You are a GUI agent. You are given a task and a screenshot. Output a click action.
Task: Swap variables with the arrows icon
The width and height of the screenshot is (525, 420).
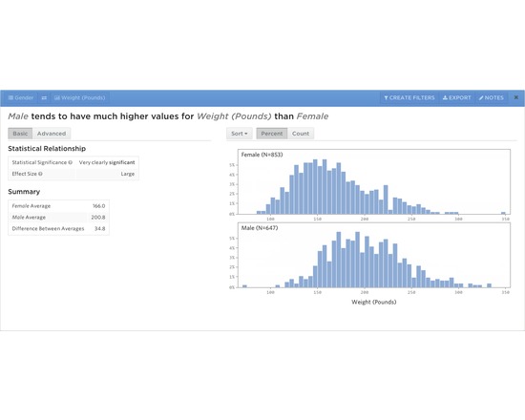44,97
